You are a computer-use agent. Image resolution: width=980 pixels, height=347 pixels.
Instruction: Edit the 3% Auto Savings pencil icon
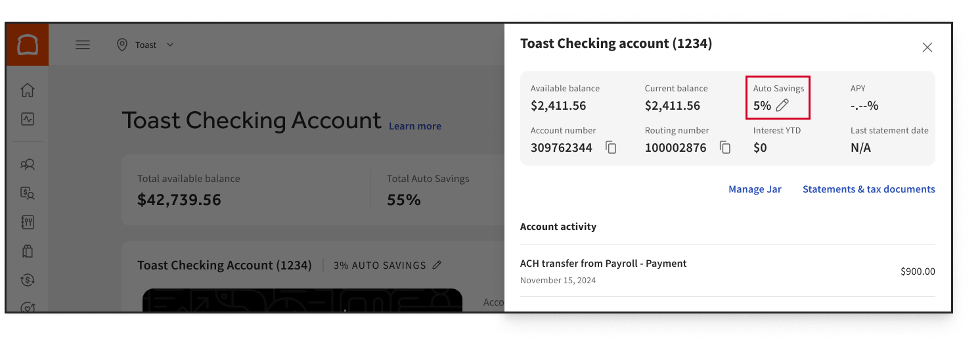[437, 266]
